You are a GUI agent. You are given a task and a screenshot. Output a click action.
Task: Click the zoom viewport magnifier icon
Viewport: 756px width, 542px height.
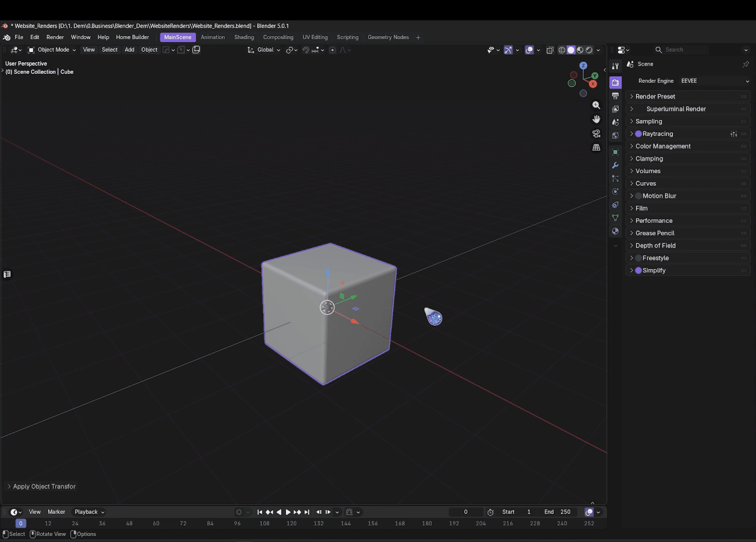point(596,105)
